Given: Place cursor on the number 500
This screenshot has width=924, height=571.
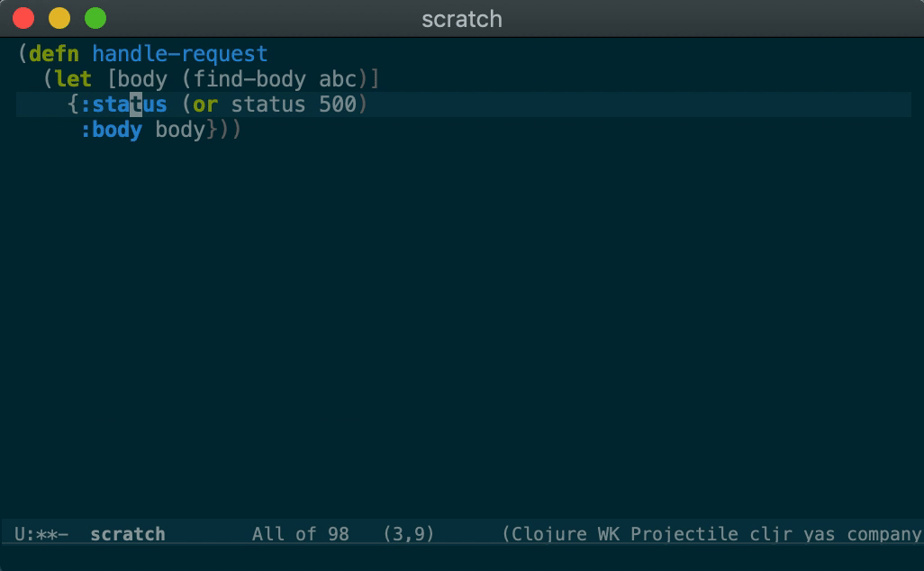Looking at the screenshot, I should (338, 104).
